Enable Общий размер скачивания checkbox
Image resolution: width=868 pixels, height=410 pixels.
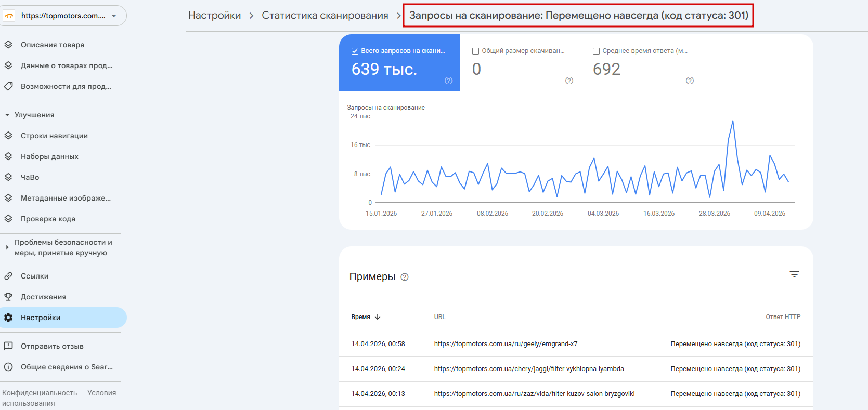(x=475, y=51)
